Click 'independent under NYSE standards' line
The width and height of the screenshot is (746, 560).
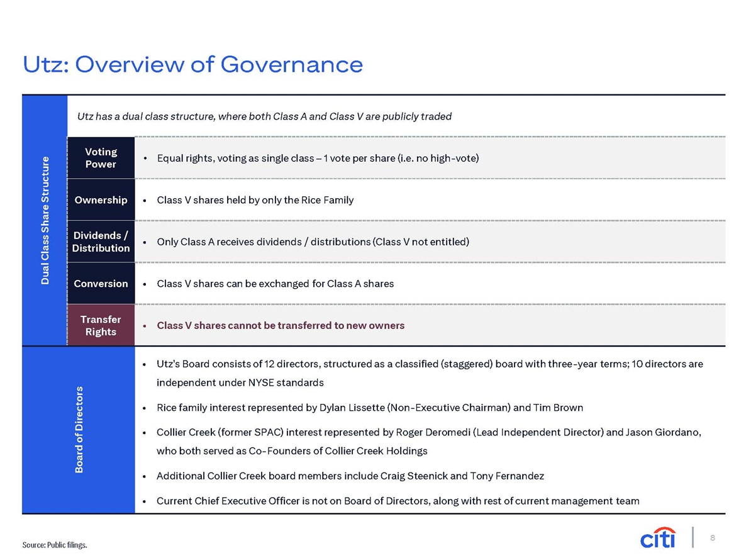(240, 383)
